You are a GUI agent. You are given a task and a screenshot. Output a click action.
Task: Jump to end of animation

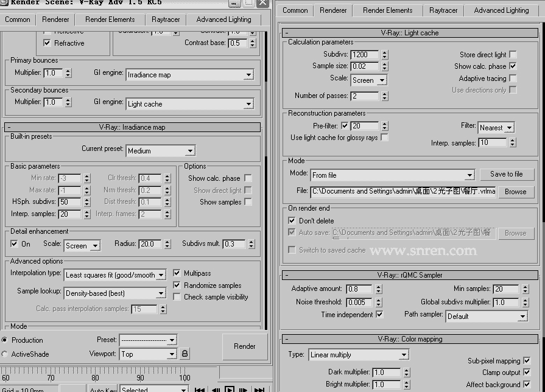pos(259,390)
